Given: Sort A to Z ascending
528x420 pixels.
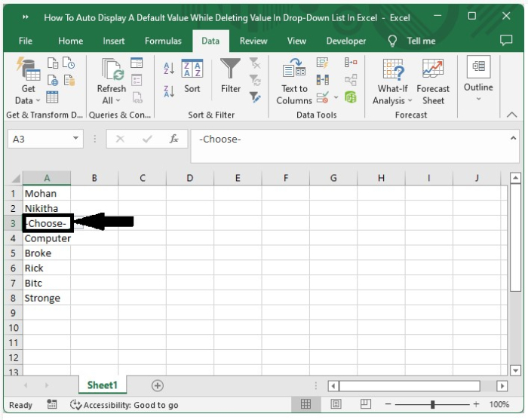Looking at the screenshot, I should tap(169, 69).
